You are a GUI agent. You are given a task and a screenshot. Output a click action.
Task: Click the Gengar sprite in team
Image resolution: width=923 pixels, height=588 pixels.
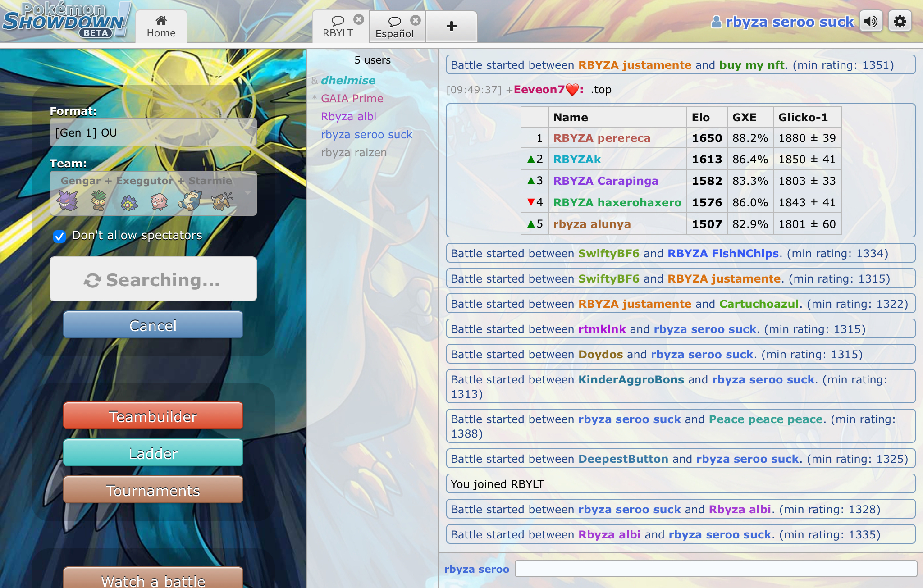67,201
